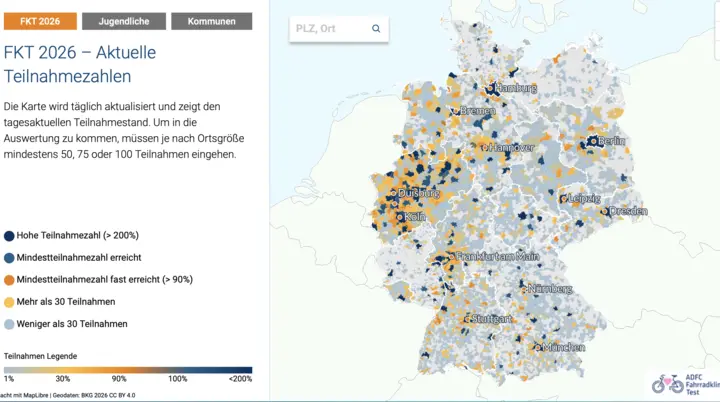Click the 'FKT 2026 – Aktuelle Teilnahmezahlen' heading
This screenshot has width=720, height=402.
[80, 64]
